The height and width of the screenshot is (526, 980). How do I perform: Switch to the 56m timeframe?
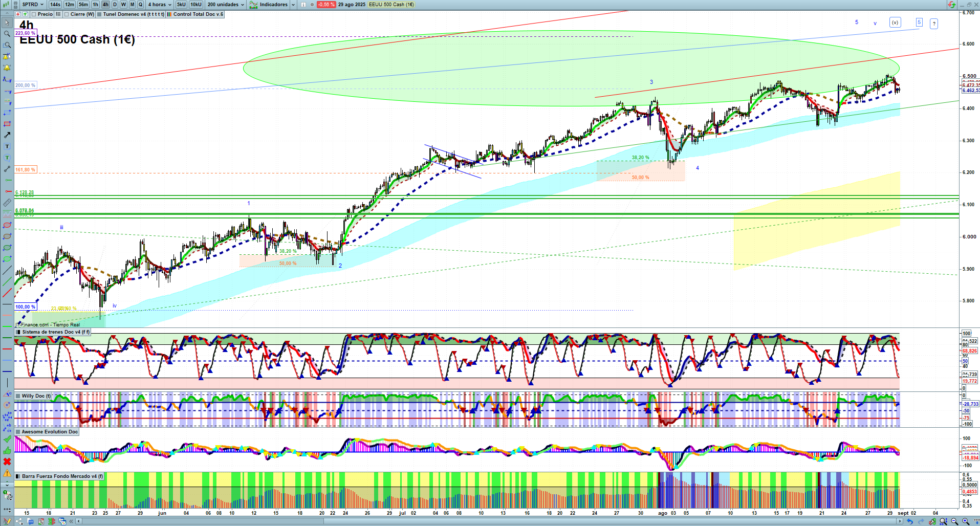tap(83, 5)
